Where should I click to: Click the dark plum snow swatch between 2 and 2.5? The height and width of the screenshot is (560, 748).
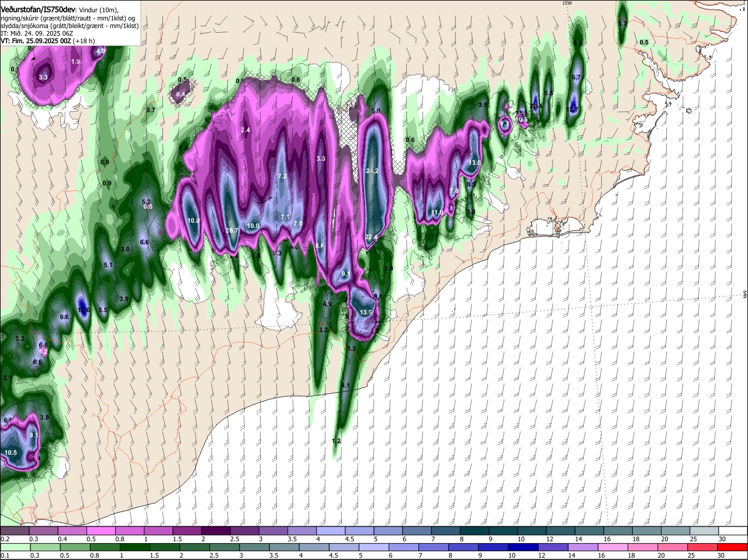tap(216, 530)
